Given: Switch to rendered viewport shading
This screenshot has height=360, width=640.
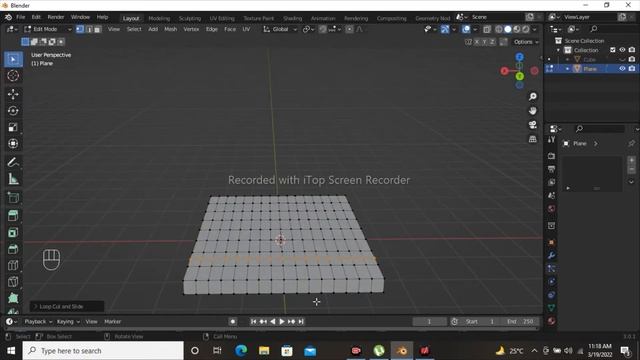Looking at the screenshot, I should 526,29.
